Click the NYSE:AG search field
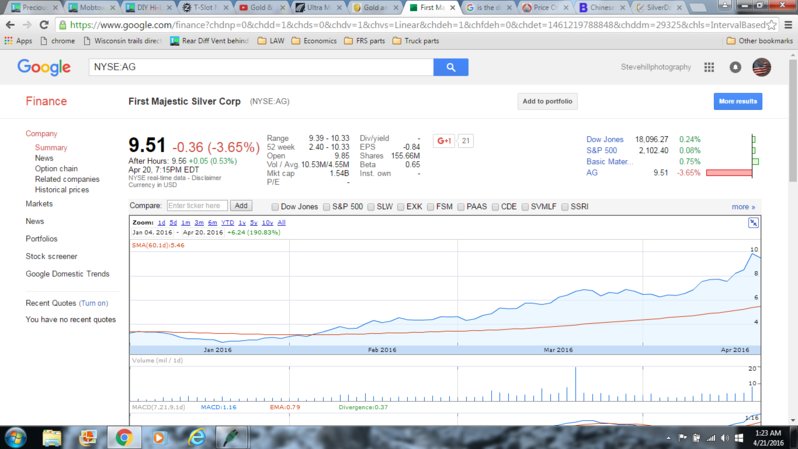 tap(261, 67)
